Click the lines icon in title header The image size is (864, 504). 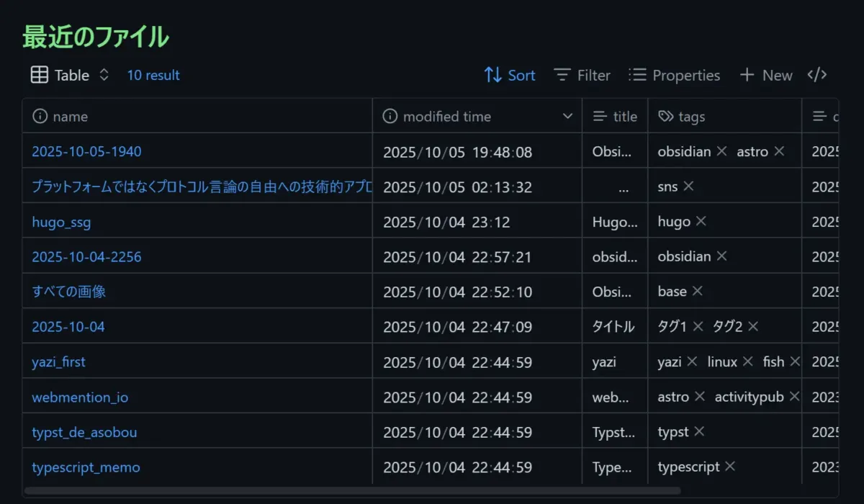(600, 116)
